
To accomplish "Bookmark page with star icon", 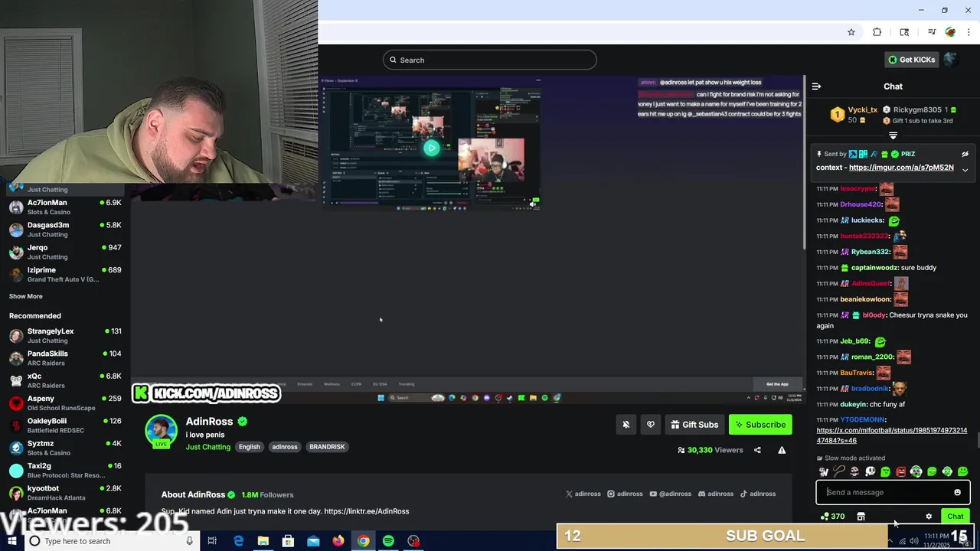I will [x=851, y=32].
